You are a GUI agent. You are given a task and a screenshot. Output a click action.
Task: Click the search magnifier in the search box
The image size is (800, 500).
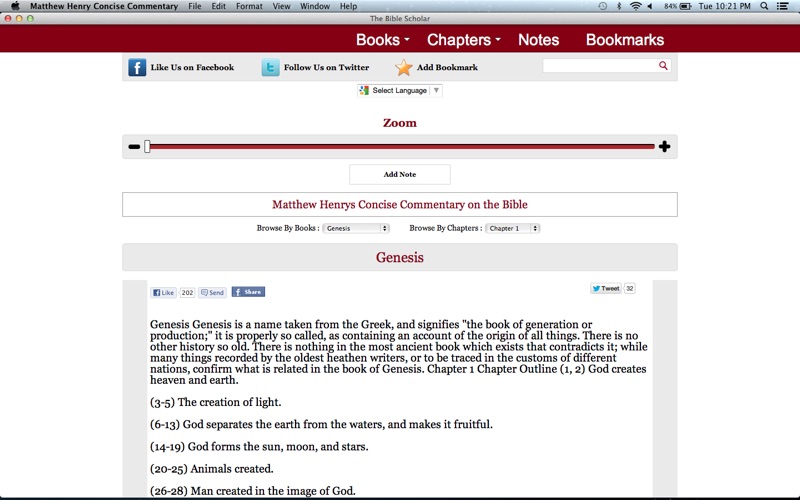pyautogui.click(x=663, y=65)
